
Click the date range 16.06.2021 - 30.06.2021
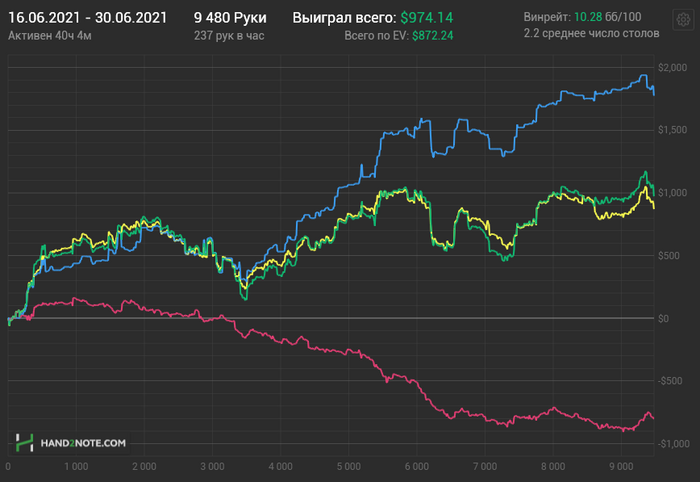tap(88, 18)
